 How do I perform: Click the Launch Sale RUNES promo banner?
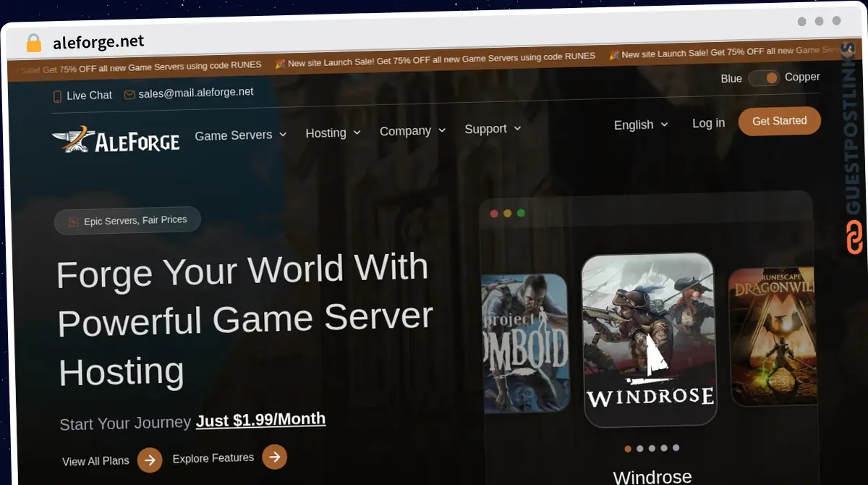(434, 58)
